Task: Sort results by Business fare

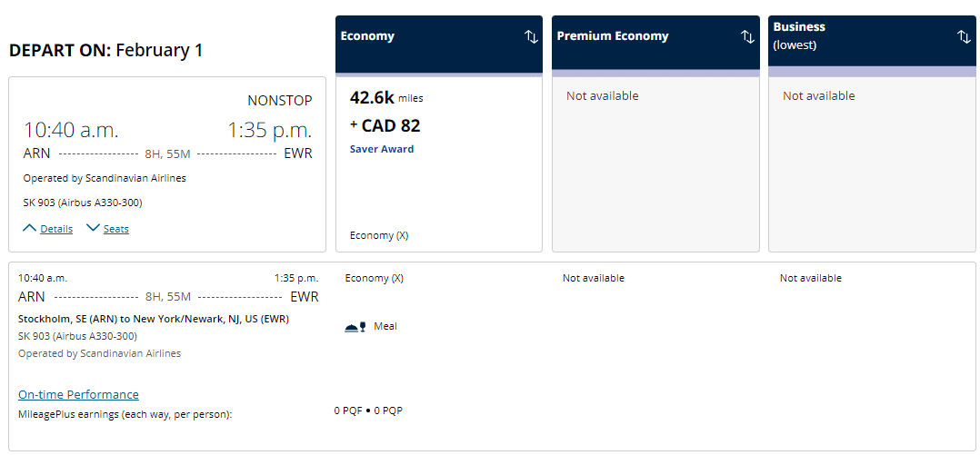Action: coord(964,36)
